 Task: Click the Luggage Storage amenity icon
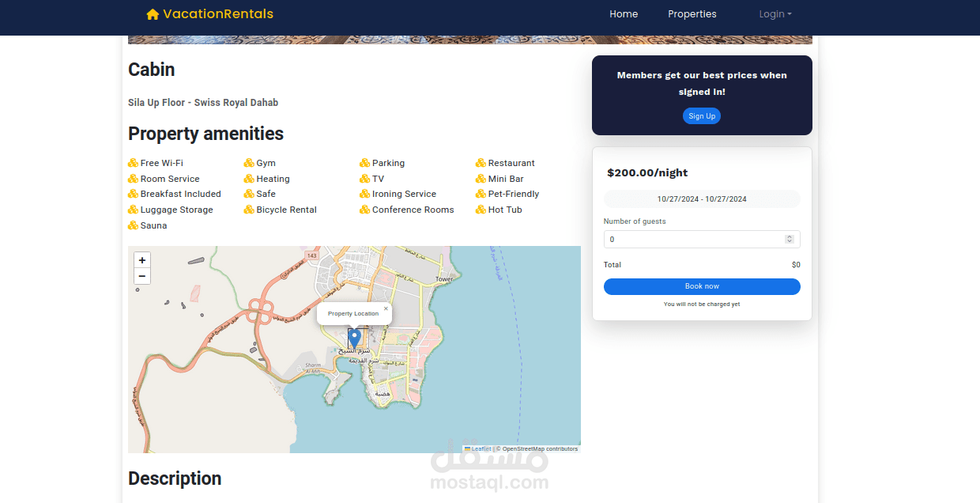pyautogui.click(x=133, y=210)
